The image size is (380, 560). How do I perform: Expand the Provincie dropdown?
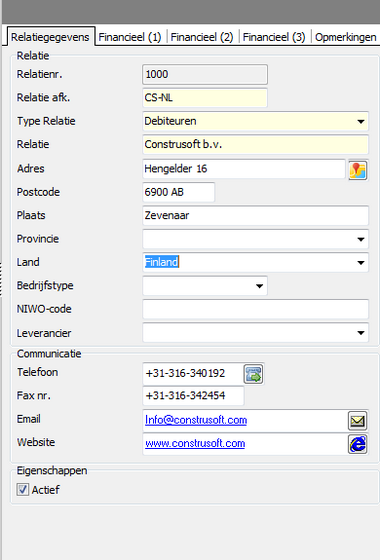[361, 239]
